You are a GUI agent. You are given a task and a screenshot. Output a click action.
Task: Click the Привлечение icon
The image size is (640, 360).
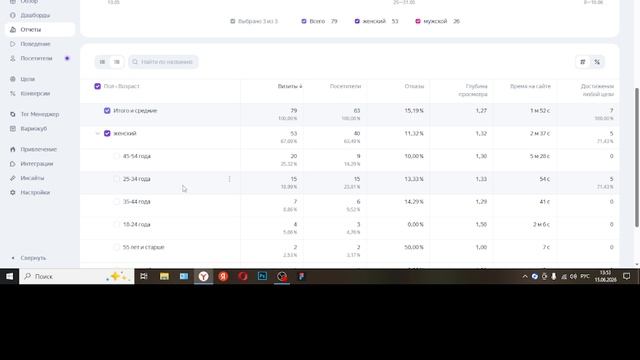(13, 149)
